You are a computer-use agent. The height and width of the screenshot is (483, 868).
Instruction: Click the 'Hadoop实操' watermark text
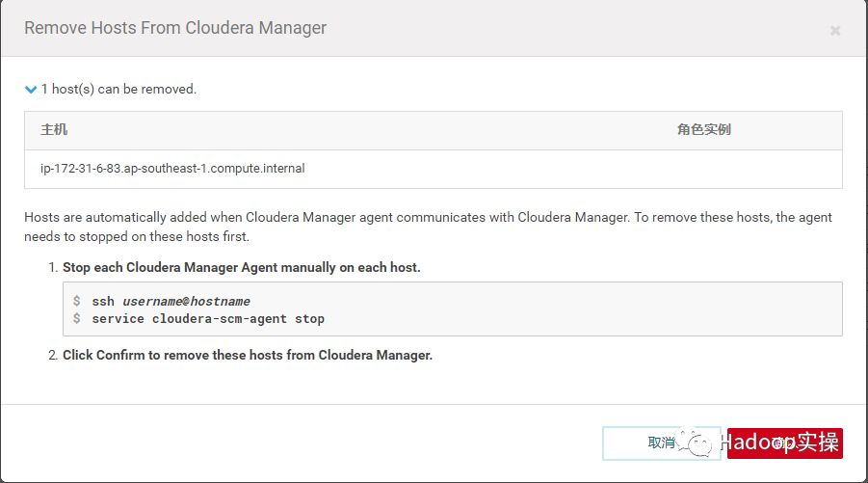pyautogui.click(x=780, y=443)
